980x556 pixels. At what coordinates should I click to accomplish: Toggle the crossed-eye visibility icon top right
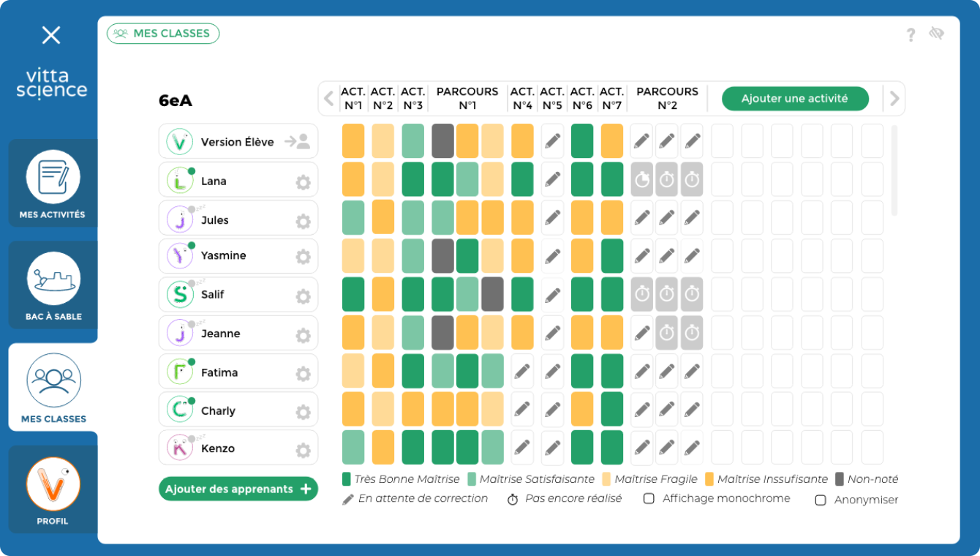point(937,34)
